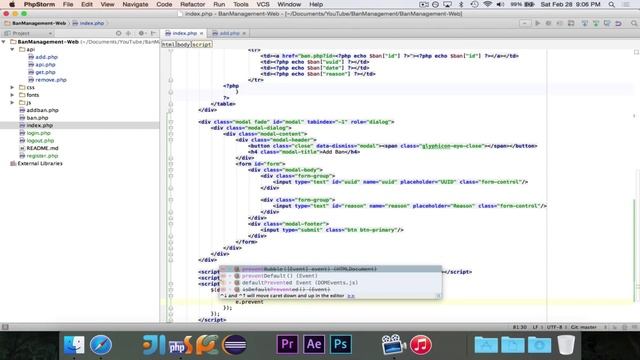
Task: Select External Libraries in project tree
Action: (36, 163)
